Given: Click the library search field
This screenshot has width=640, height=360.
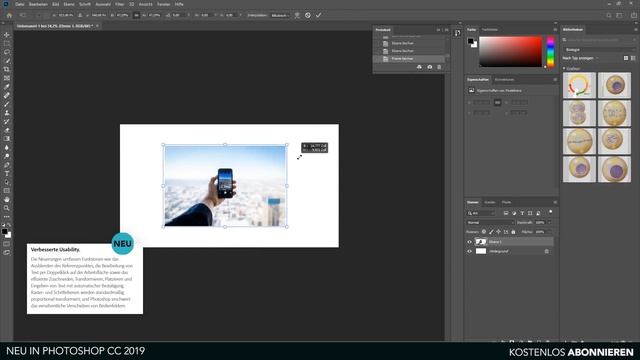Looking at the screenshot, I should [599, 40].
